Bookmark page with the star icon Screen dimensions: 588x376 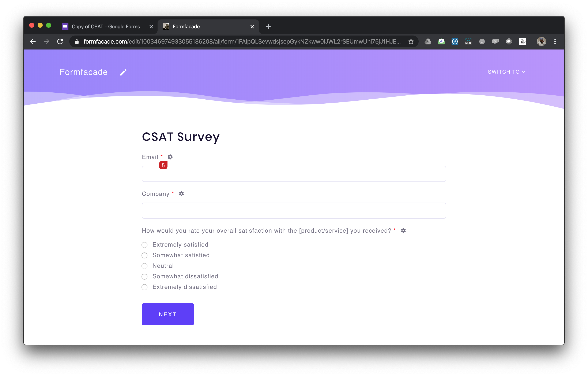[x=411, y=42]
